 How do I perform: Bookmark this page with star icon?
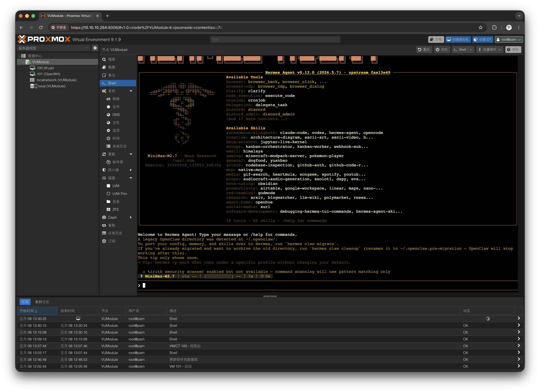click(x=480, y=28)
